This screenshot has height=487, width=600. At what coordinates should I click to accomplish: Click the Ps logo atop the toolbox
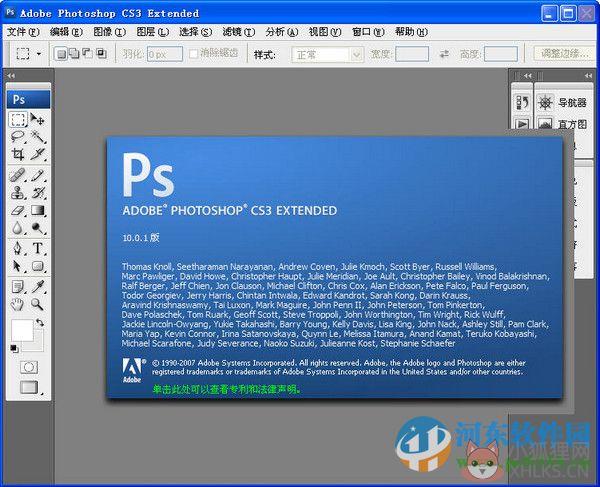coord(28,99)
